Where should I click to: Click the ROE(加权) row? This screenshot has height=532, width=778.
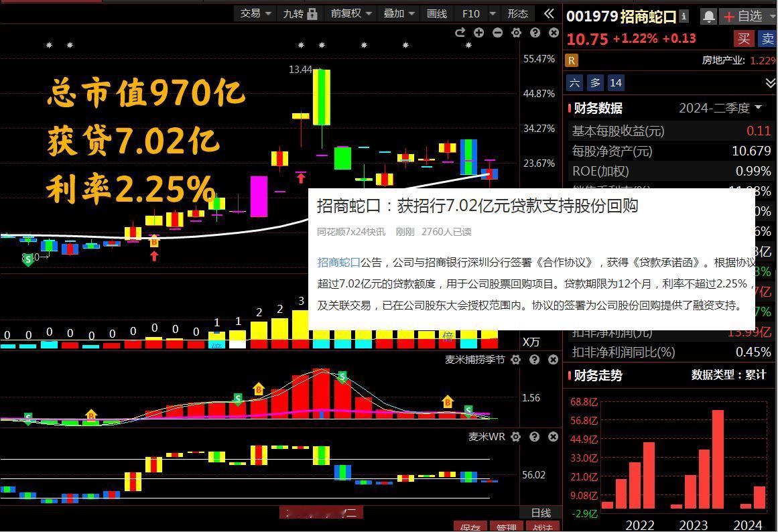coord(672,172)
